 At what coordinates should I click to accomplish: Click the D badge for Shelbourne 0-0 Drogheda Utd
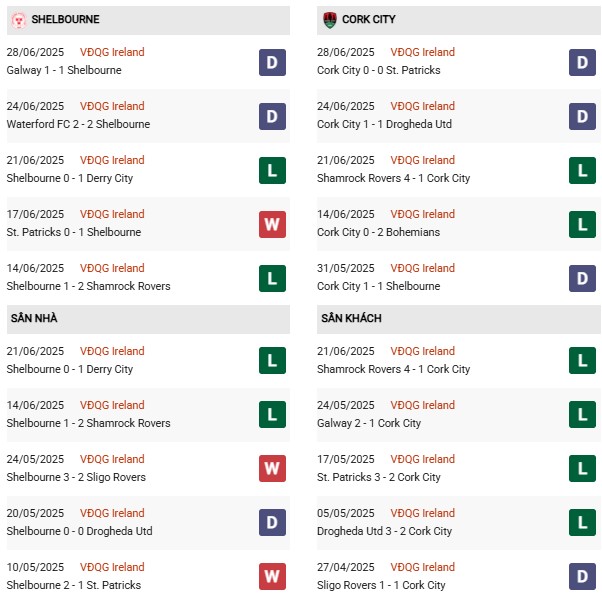coord(272,523)
